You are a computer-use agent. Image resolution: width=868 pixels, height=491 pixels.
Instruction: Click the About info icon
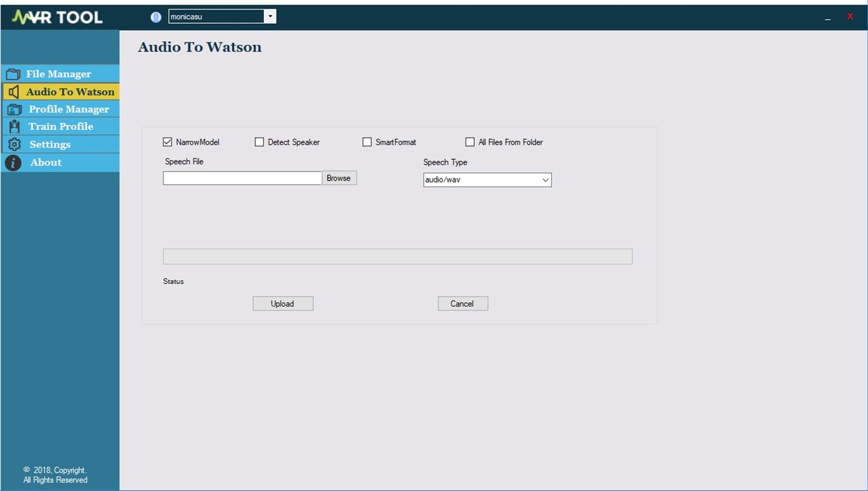(12, 162)
